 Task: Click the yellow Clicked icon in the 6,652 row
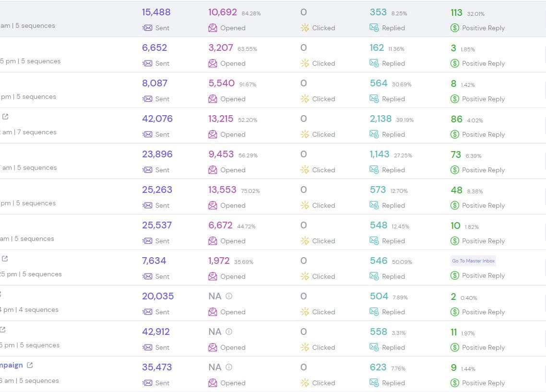304,63
